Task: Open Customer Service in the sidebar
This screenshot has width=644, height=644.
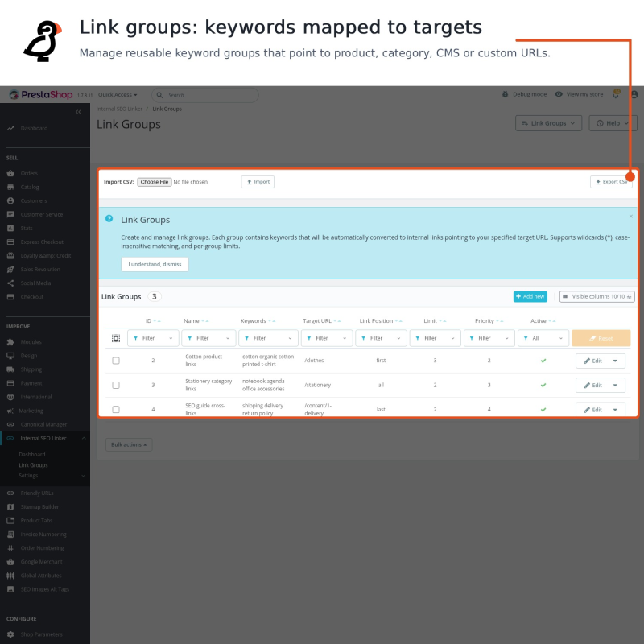Action: [x=42, y=214]
